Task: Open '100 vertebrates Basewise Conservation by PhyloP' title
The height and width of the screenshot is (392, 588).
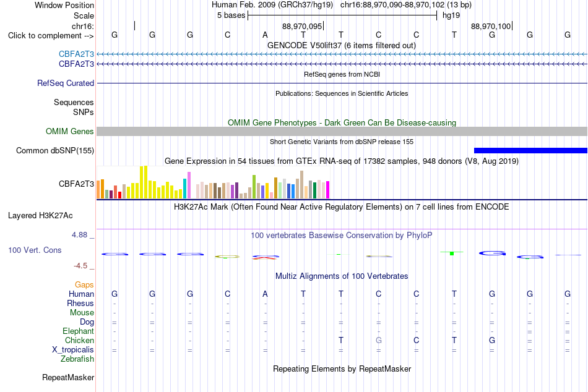Action: [342, 236]
